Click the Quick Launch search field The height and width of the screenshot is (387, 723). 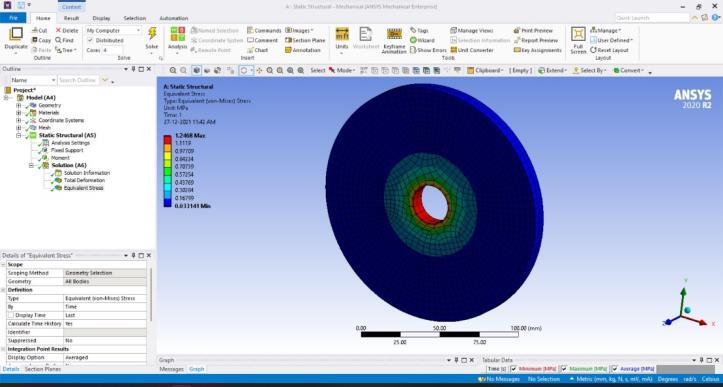(652, 18)
